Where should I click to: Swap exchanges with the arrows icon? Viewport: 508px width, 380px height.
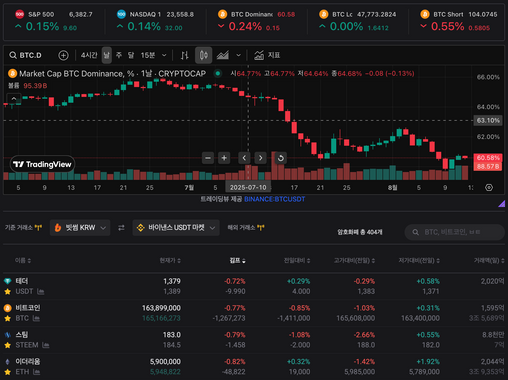(121, 228)
